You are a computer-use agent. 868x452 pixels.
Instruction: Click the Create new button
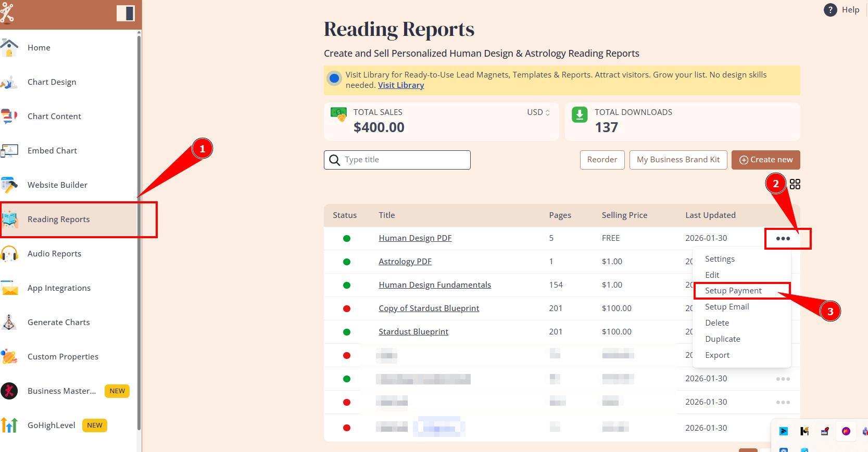click(x=765, y=160)
